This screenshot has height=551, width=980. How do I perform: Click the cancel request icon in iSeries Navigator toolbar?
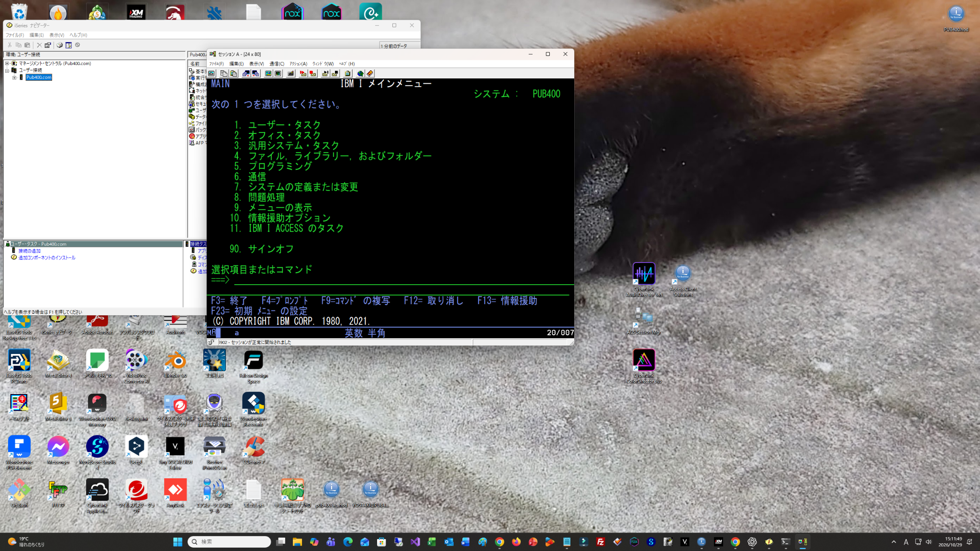tap(78, 45)
